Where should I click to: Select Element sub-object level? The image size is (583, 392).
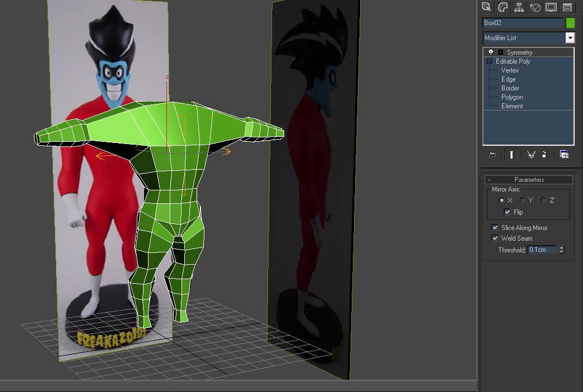pyautogui.click(x=512, y=106)
